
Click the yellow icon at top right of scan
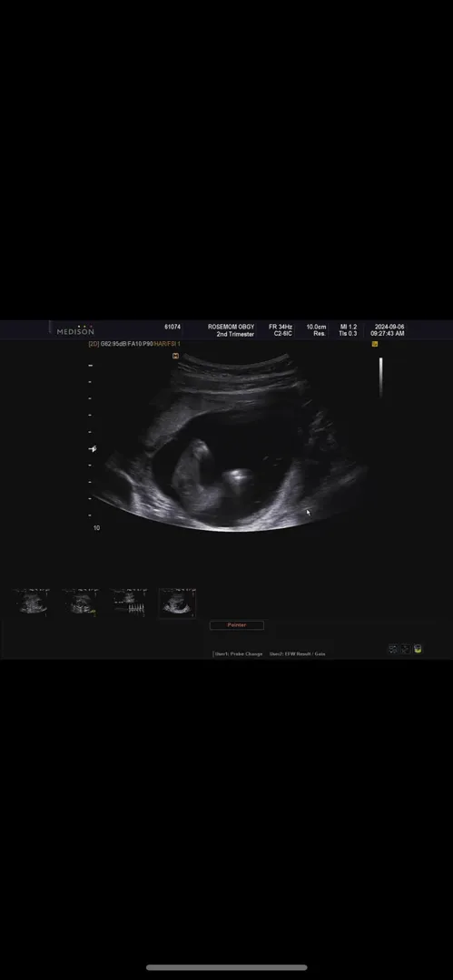(375, 344)
